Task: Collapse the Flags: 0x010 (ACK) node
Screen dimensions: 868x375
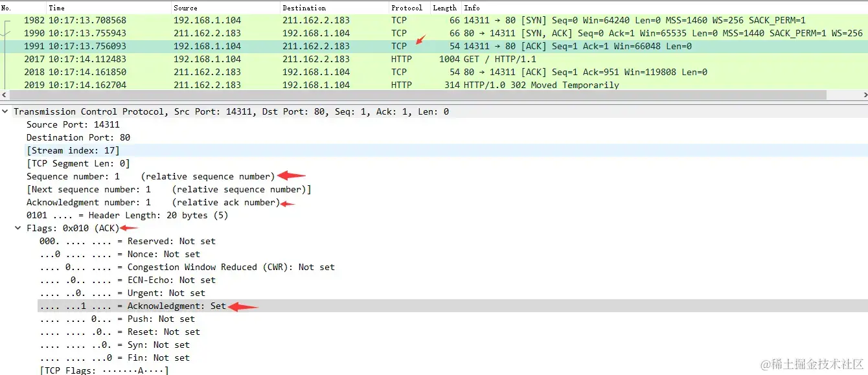Action: pos(18,228)
